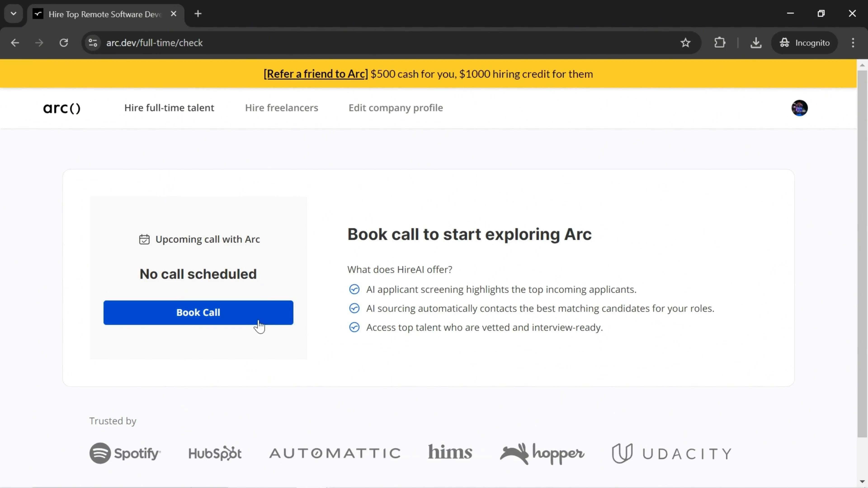Expand the tab search dropdown arrow
868x488 pixels.
coord(14,14)
